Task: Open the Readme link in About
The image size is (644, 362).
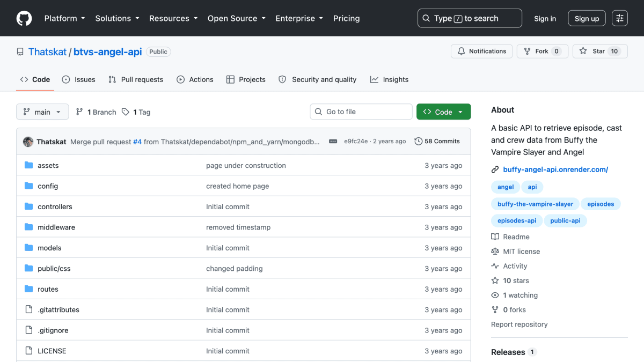Action: 510,237
